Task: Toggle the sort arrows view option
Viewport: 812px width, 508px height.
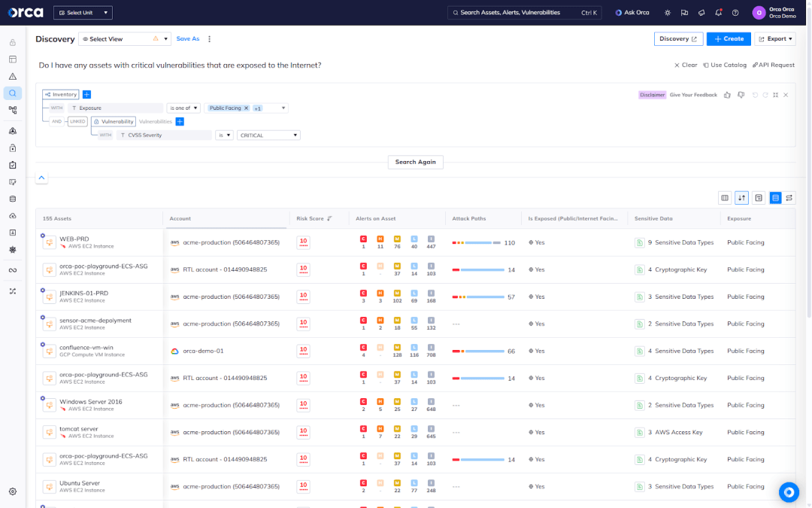Action: coord(741,197)
